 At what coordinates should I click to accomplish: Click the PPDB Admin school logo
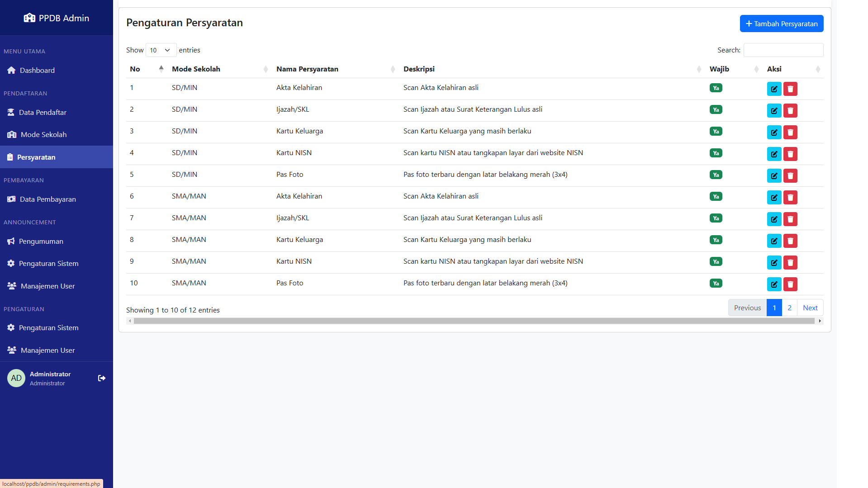click(29, 18)
